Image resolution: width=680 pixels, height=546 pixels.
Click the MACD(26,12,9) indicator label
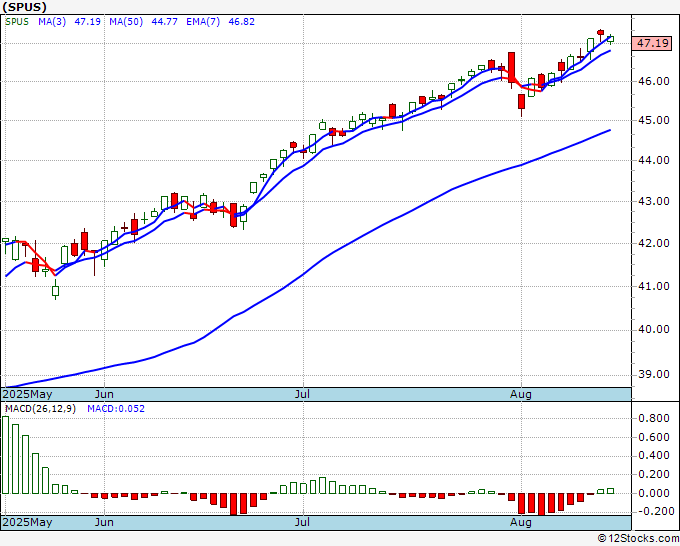[x=40, y=409]
